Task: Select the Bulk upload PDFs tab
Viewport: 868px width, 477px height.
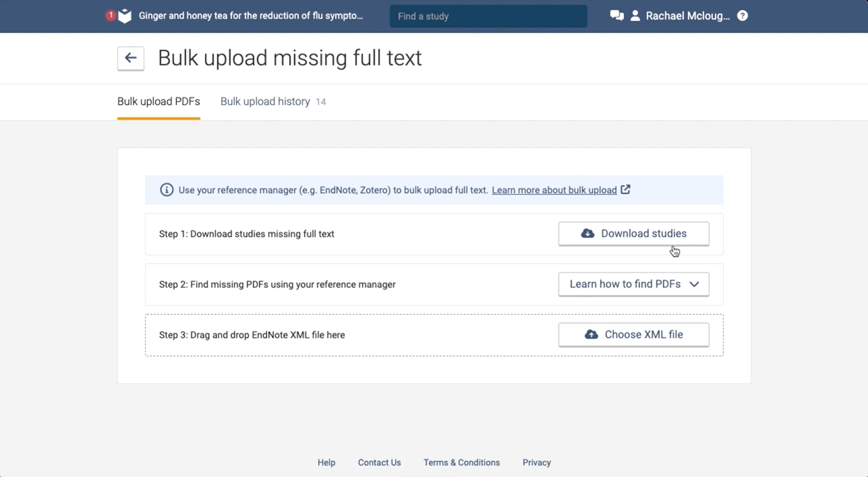Action: tap(158, 102)
